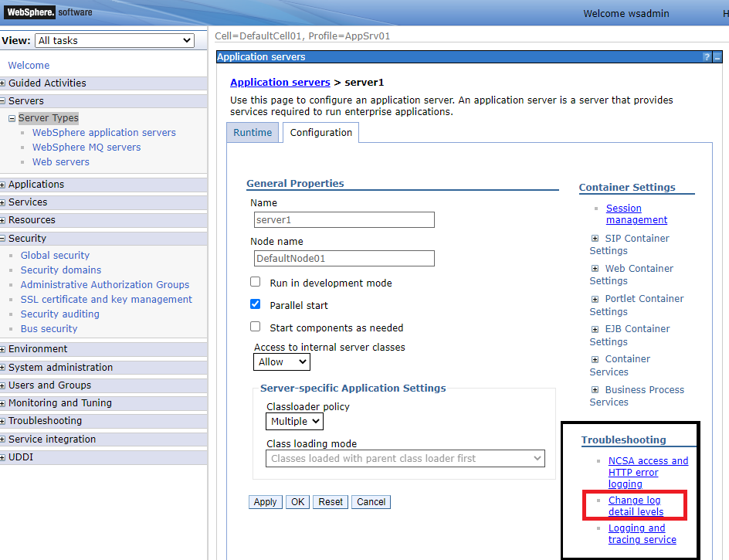
Task: Open SSL certificate and key management
Action: click(x=106, y=300)
